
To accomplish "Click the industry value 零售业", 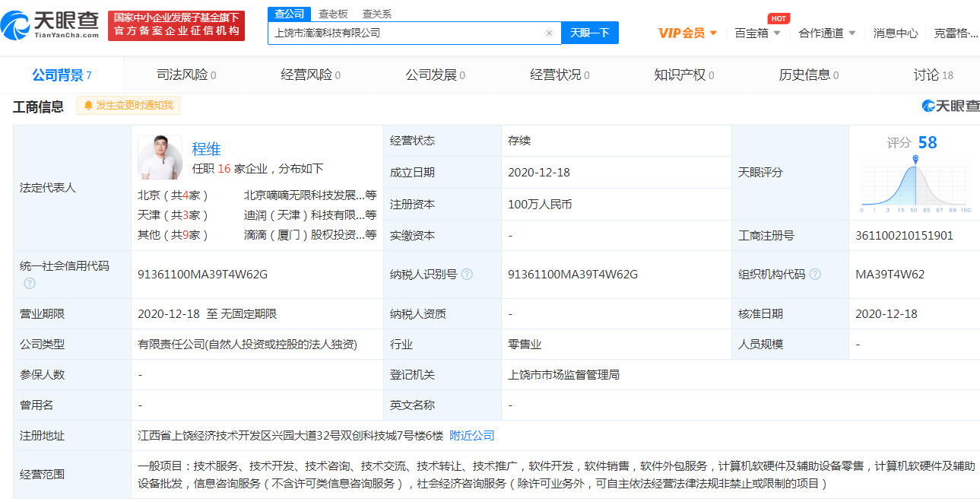I will (x=525, y=344).
